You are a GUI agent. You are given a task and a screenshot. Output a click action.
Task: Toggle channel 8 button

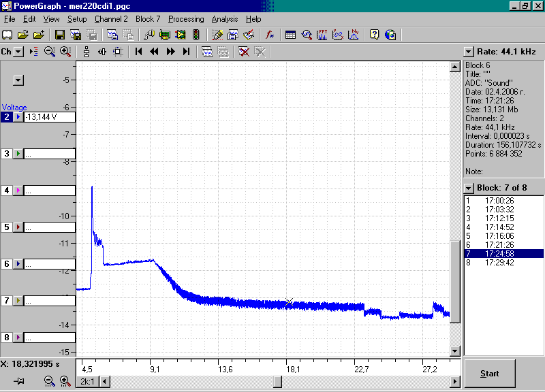click(x=7, y=338)
